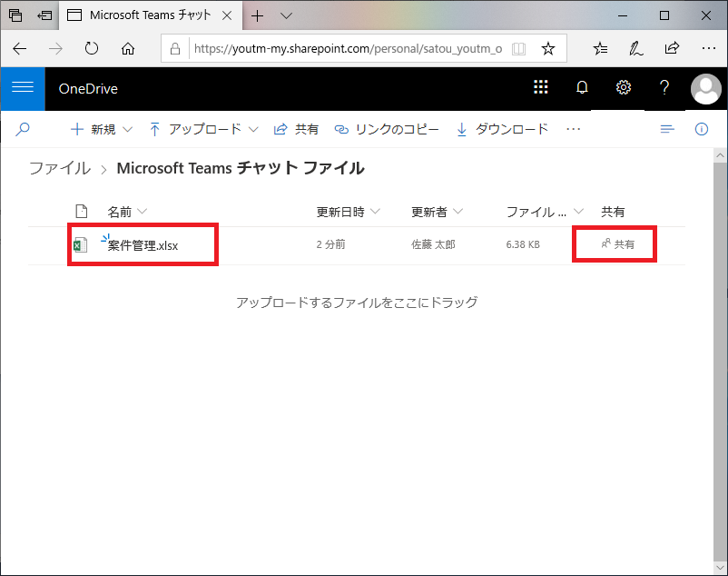This screenshot has width=728, height=576.
Task: Set these tabs aside
Action: [44, 15]
